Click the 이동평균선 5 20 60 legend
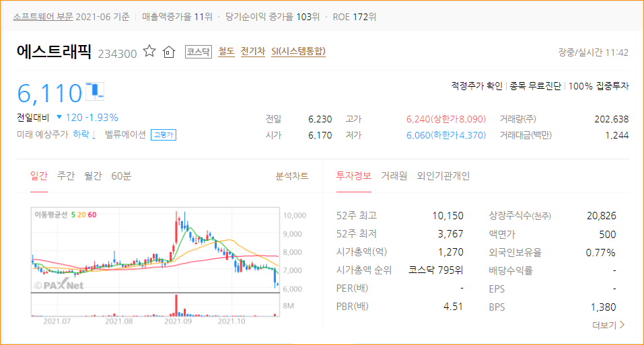The height and width of the screenshot is (345, 644). (x=66, y=215)
